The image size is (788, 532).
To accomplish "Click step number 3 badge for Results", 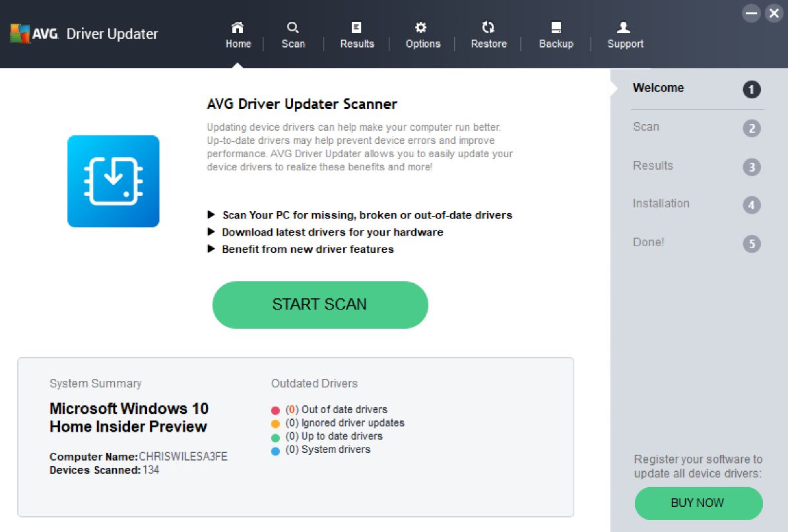I will [x=752, y=167].
